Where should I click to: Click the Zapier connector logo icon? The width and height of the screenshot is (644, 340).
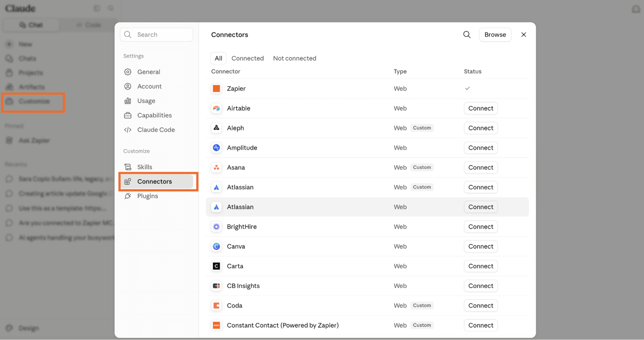pos(216,88)
